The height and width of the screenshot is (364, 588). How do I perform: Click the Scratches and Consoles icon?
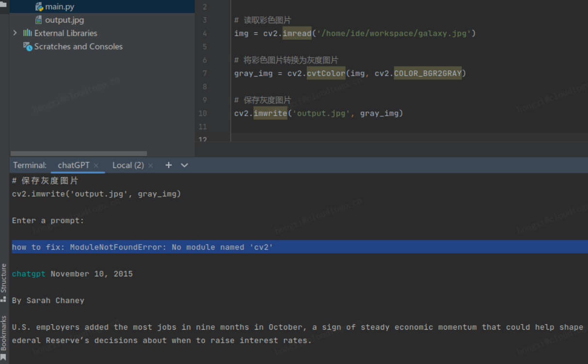click(28, 46)
